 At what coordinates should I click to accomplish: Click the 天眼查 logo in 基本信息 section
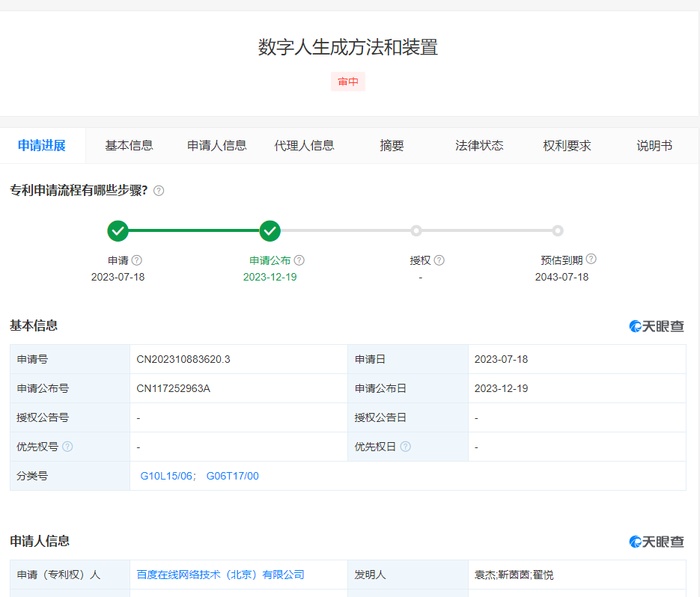pos(657,326)
